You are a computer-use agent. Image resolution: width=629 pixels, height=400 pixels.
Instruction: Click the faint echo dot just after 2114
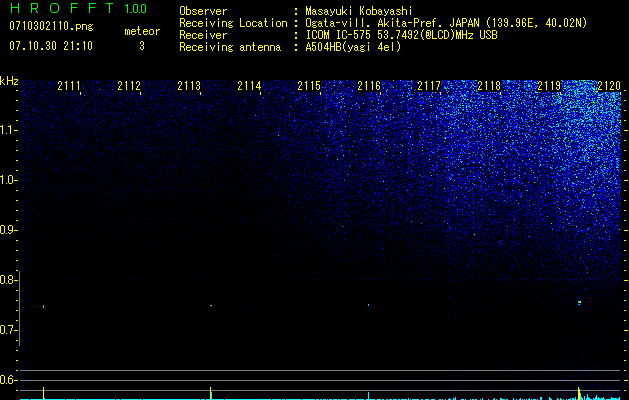pos(248,307)
